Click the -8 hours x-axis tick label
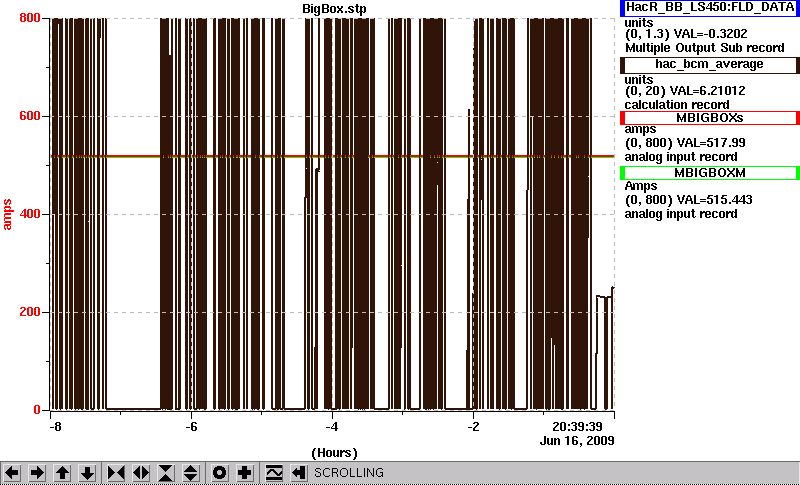Screen dimensions: 800x485 56,426
